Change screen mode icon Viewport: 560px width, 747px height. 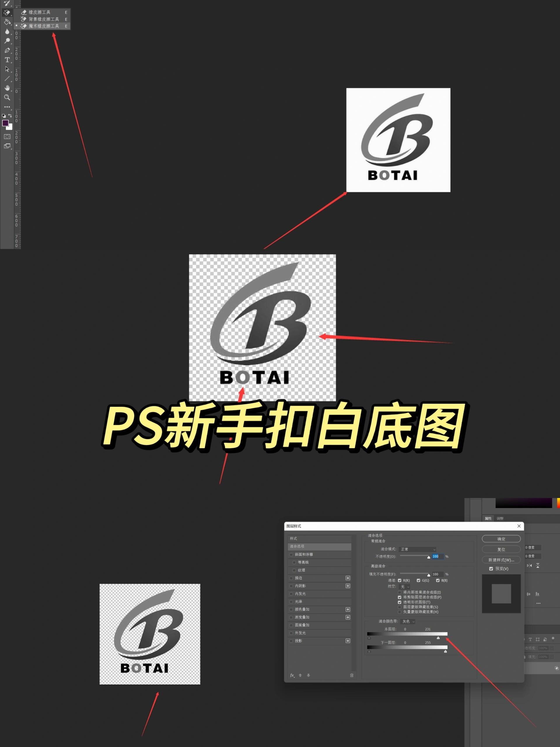point(7,146)
